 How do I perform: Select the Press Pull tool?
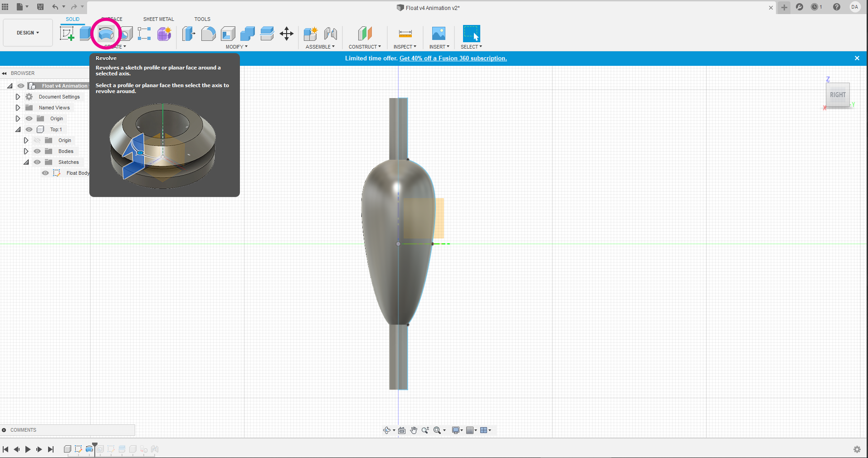(189, 34)
